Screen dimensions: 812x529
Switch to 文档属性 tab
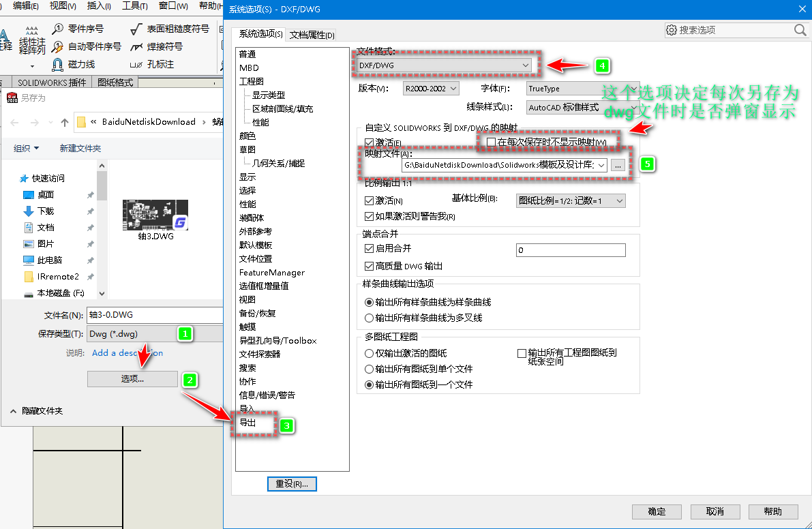click(x=312, y=35)
